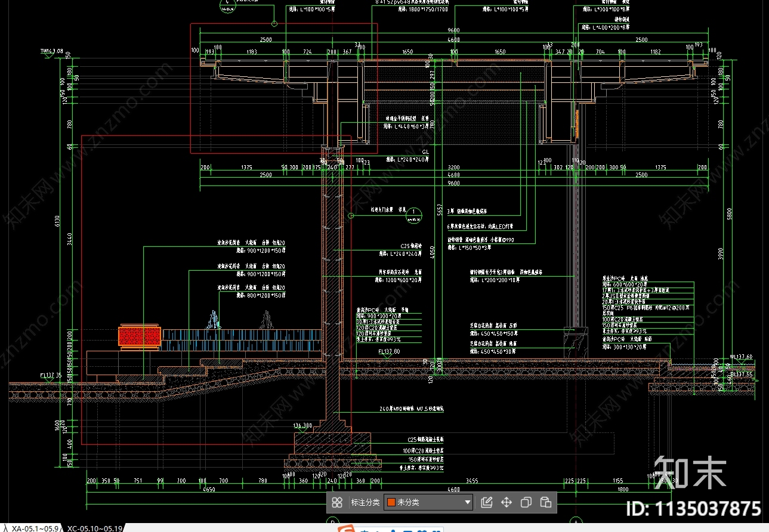The image size is (769, 532).
Task: Click the copy icon in annotation toolbar
Action: point(526,502)
